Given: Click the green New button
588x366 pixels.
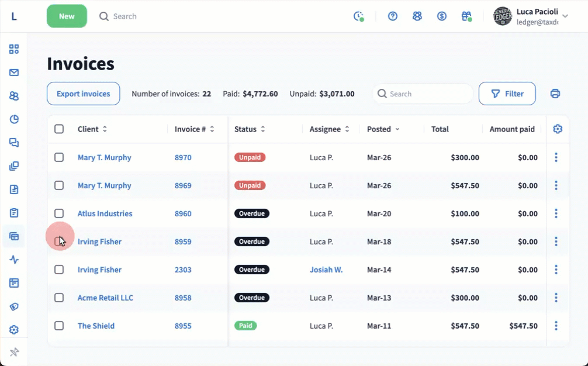Looking at the screenshot, I should [x=67, y=16].
